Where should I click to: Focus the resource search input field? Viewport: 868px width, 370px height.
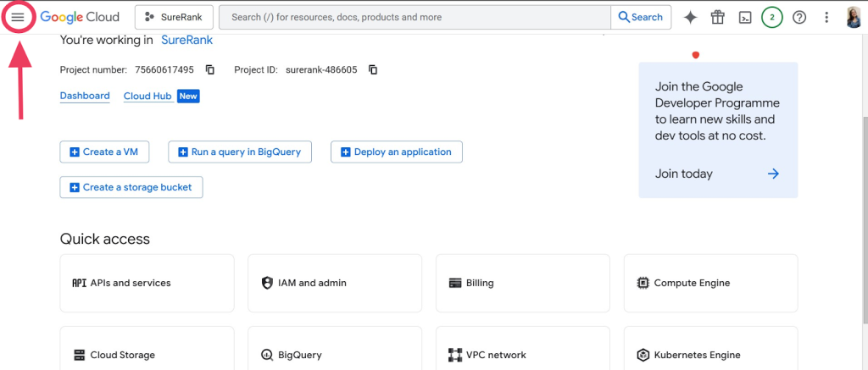click(415, 17)
